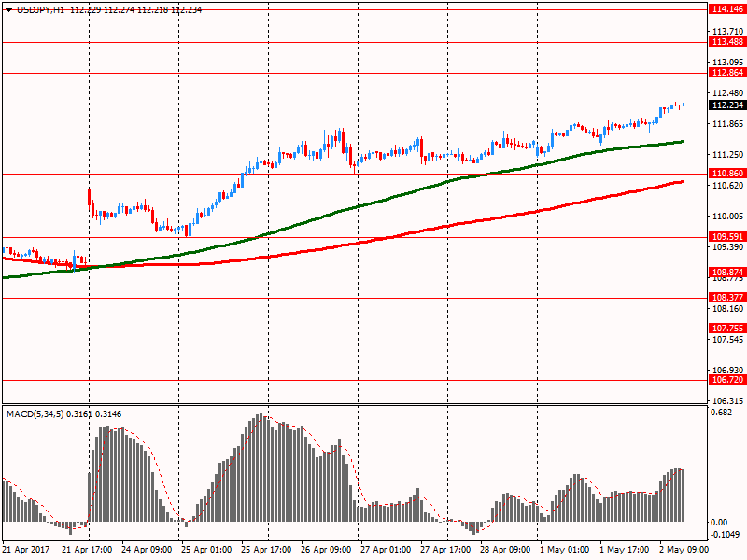Viewport: 747px width, 560px height.
Task: Click the MACD scale value -0.1049
Action: point(726,535)
